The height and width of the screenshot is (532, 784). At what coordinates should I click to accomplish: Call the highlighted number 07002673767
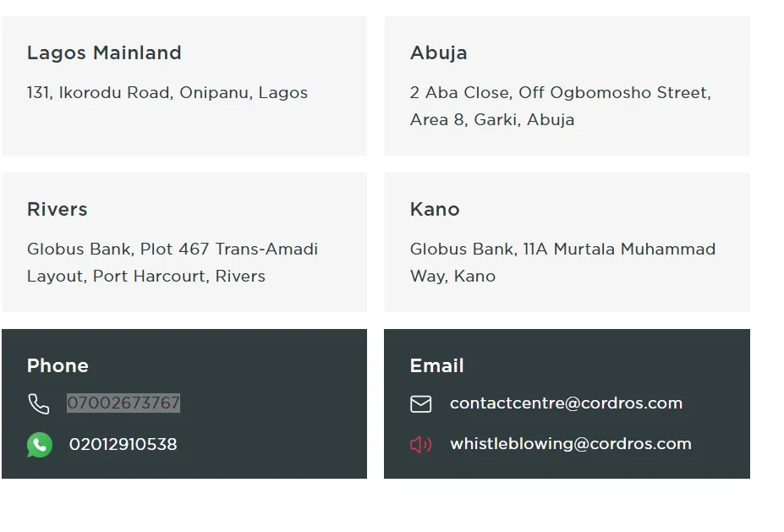point(123,403)
